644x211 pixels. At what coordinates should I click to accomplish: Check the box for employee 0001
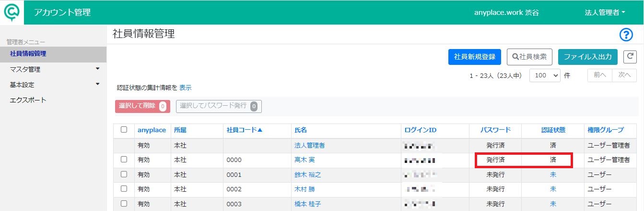pos(124,174)
